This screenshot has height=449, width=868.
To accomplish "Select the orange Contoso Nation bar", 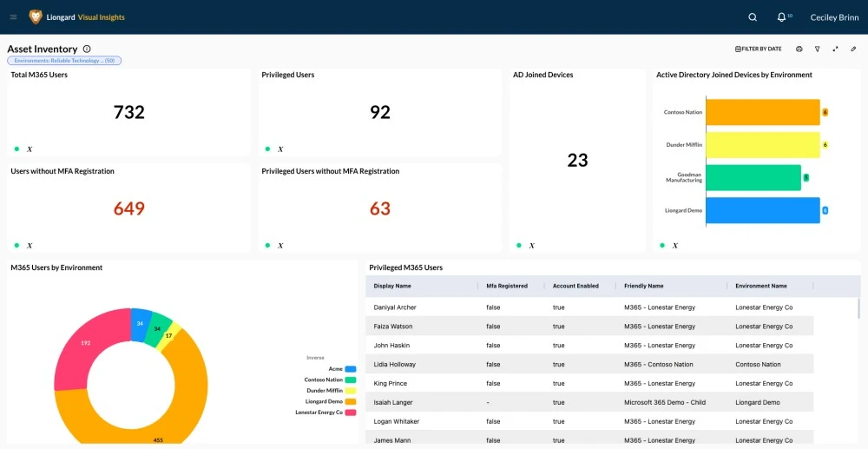I will pos(763,112).
